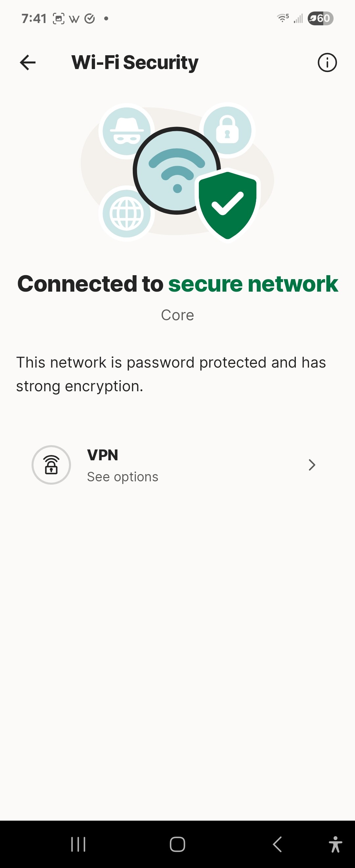Tap the back arrow in header
Viewport: 355px width, 868px height.
tap(28, 62)
